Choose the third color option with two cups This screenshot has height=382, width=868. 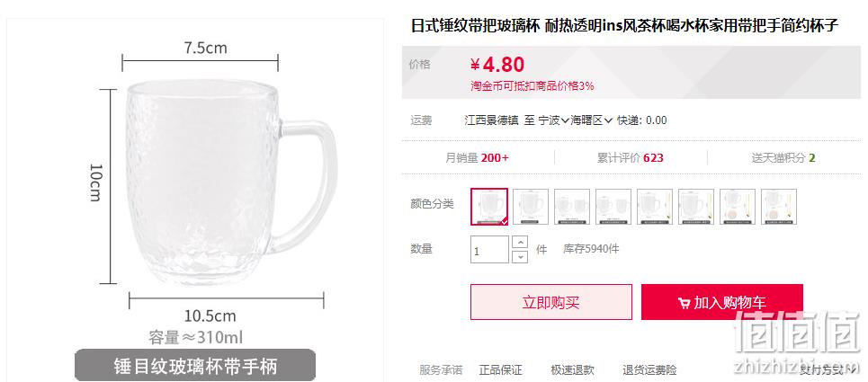click(572, 206)
